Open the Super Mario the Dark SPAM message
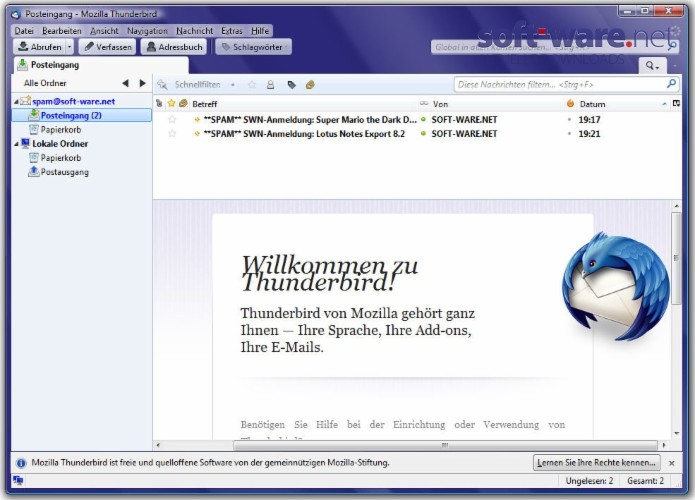 tap(310, 120)
